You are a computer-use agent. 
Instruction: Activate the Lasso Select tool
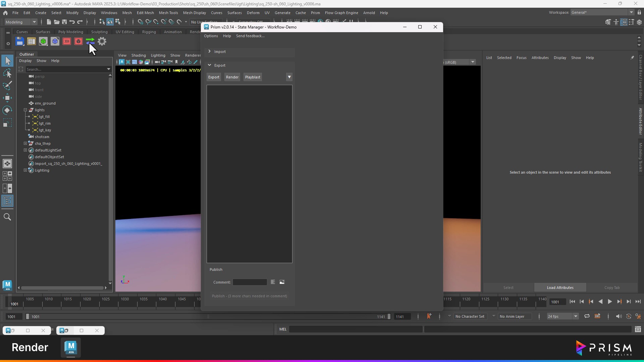(x=7, y=73)
